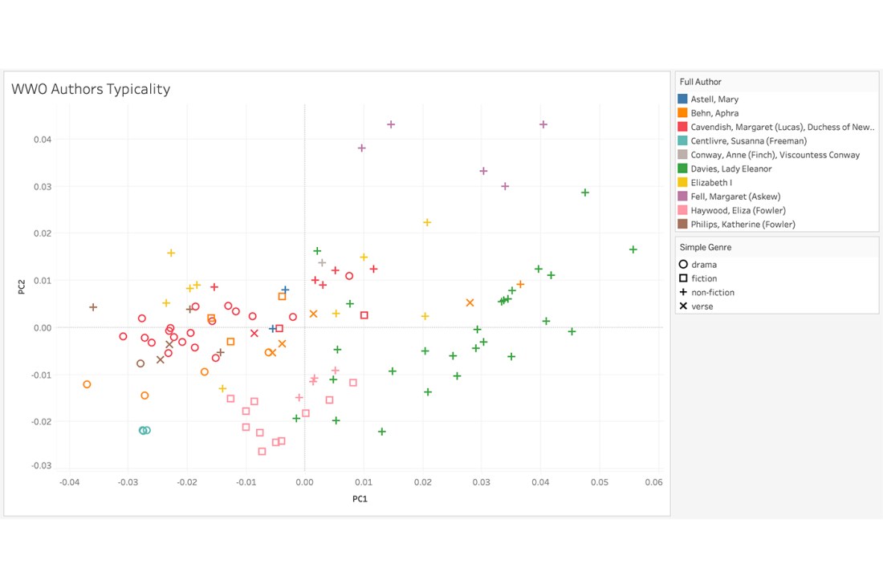The width and height of the screenshot is (883, 588).
Task: Open the Simple Genre legend header
Action: pos(707,247)
